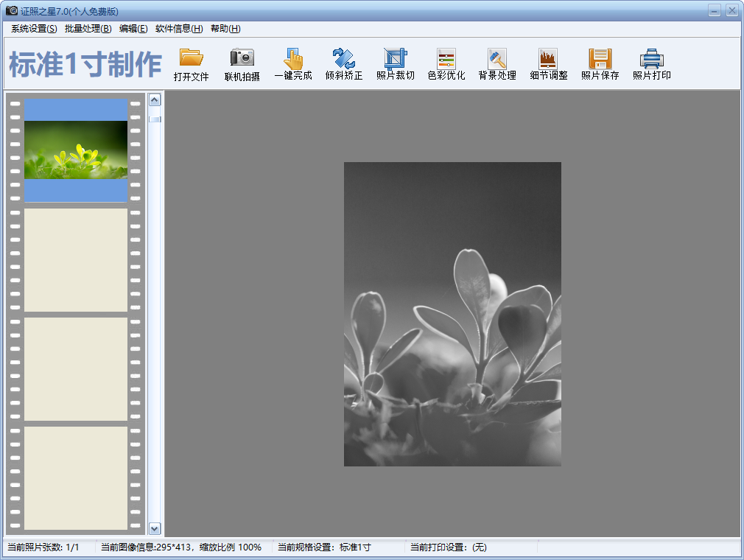Open 软件信息(H) menu
Viewport: 744px width, 560px height.
179,29
